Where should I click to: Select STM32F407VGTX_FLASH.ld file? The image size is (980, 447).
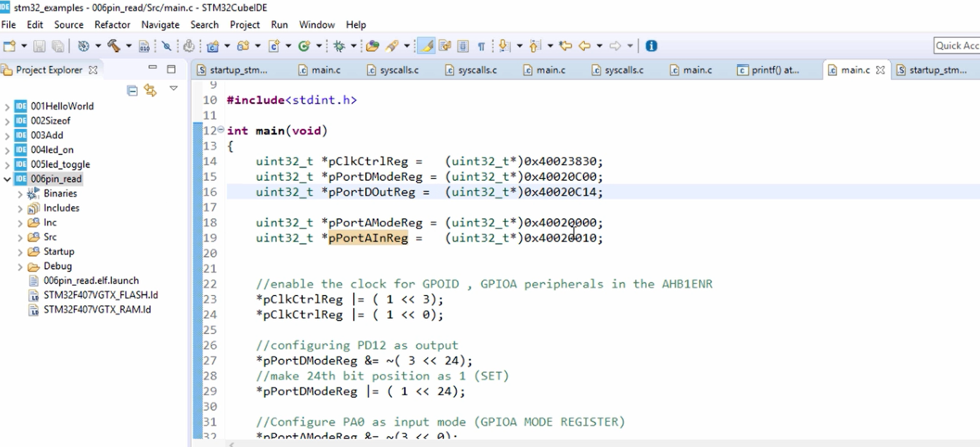[x=100, y=295]
